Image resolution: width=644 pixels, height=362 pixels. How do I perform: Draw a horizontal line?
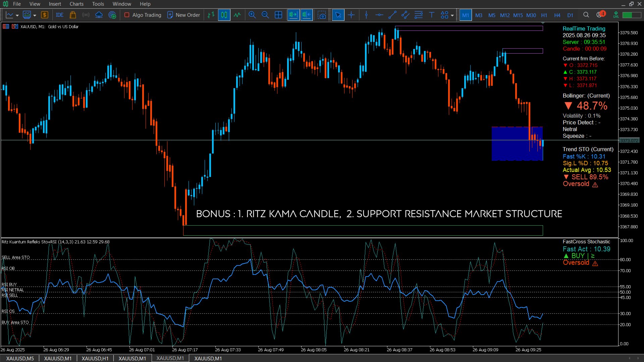coord(379,15)
